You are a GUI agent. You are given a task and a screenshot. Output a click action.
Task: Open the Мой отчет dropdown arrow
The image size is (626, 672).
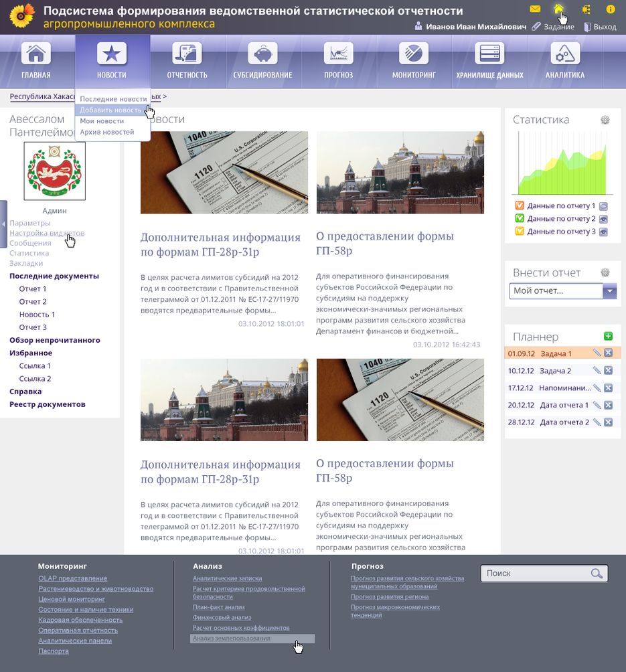609,291
